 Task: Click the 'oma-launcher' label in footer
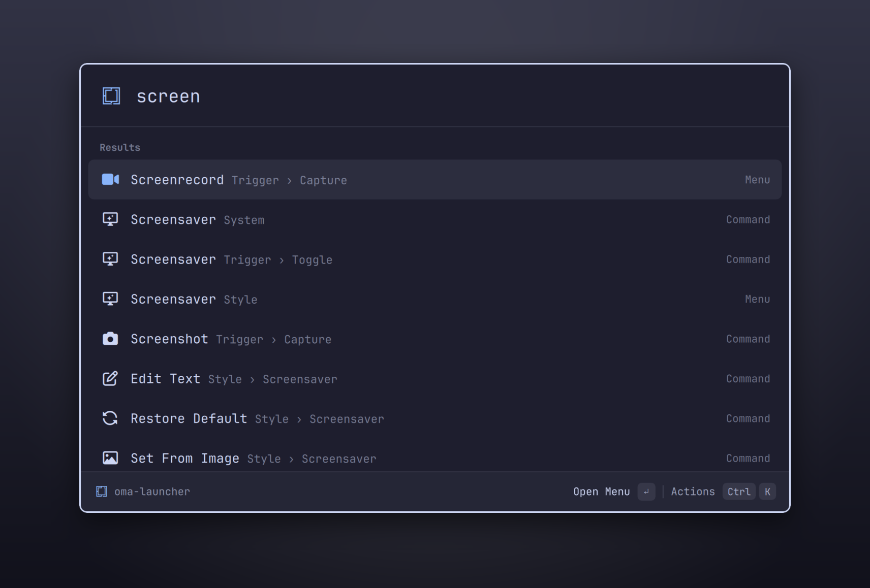coord(152,492)
